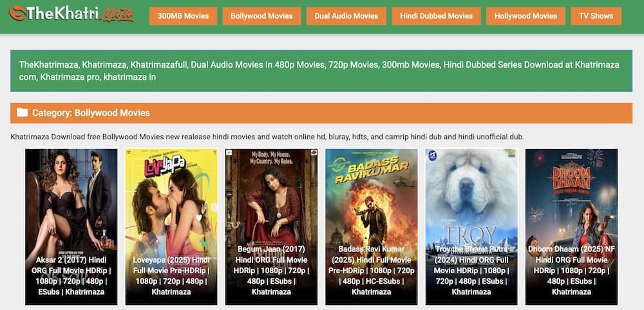The height and width of the screenshot is (310, 644).
Task: Click the TheKhatriMaza site logo
Action: (x=71, y=14)
